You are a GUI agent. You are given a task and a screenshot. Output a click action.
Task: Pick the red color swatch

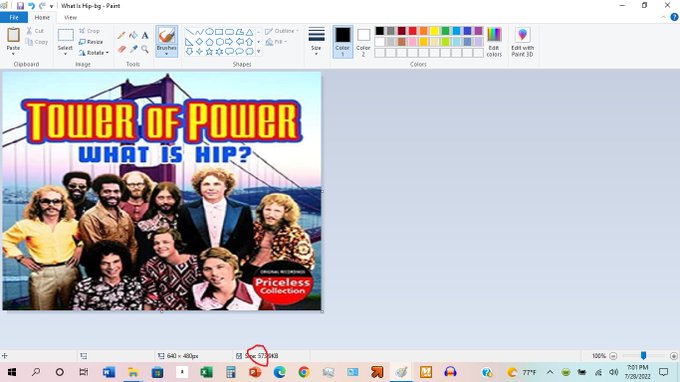pos(412,31)
